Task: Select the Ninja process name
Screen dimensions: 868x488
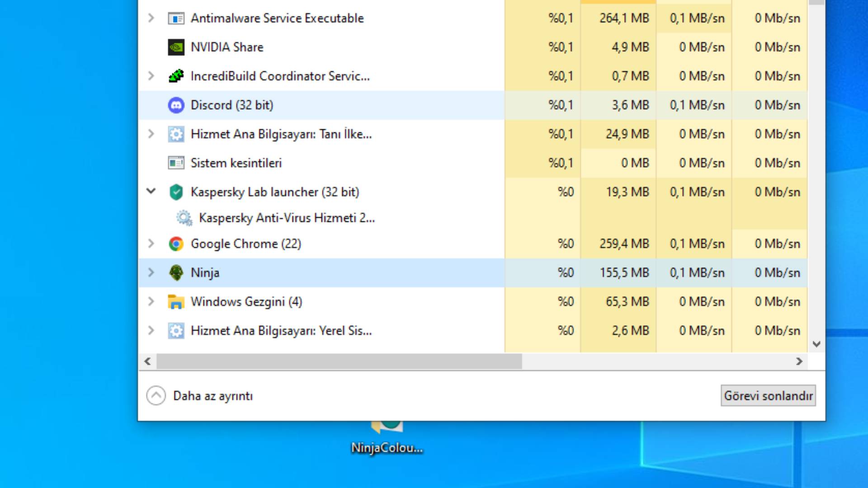Action: (205, 273)
